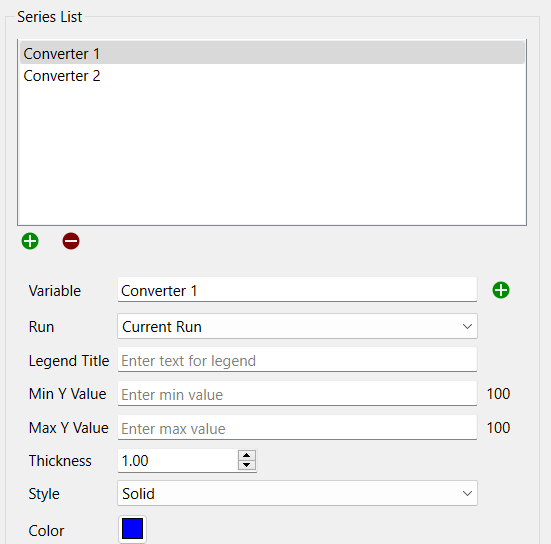Click the 100 value beside Min Y

click(x=498, y=394)
